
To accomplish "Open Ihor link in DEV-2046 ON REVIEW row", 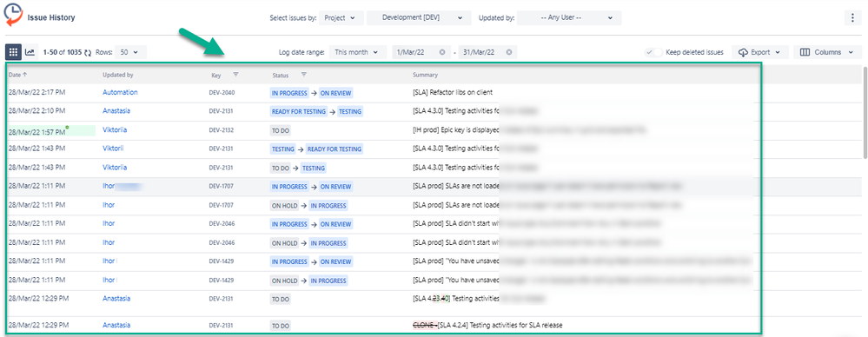I will (109, 223).
